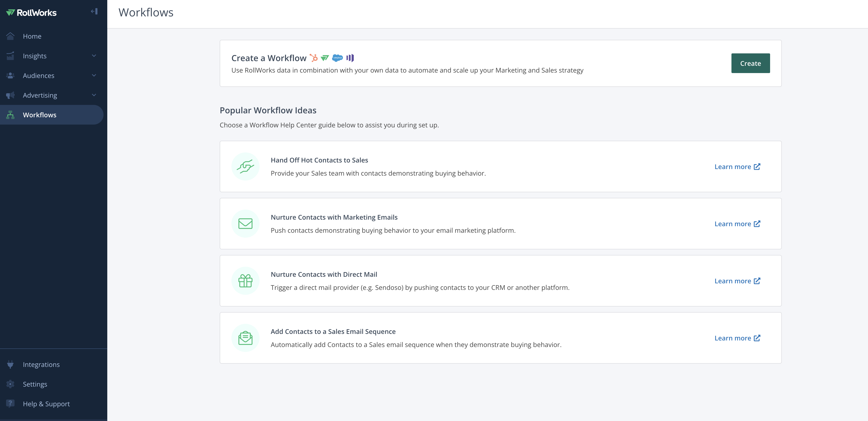Screen dimensions: 868x421
Task: Open Settings from the sidebar
Action: click(52, 384)
